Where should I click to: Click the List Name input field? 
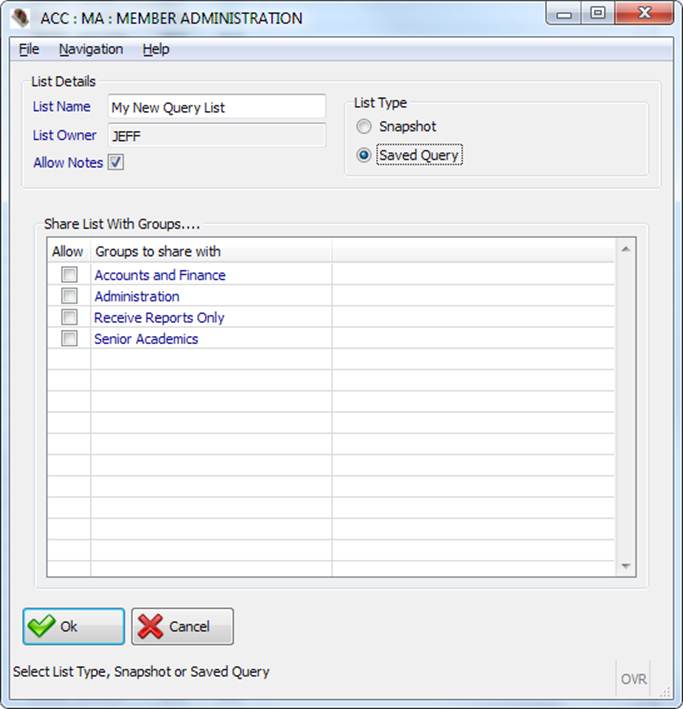(x=217, y=107)
